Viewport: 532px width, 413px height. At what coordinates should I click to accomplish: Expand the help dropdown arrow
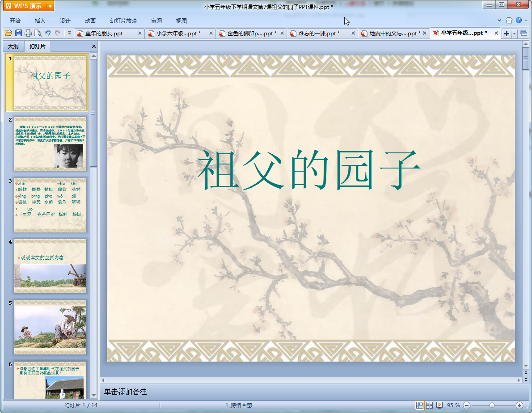[526, 21]
